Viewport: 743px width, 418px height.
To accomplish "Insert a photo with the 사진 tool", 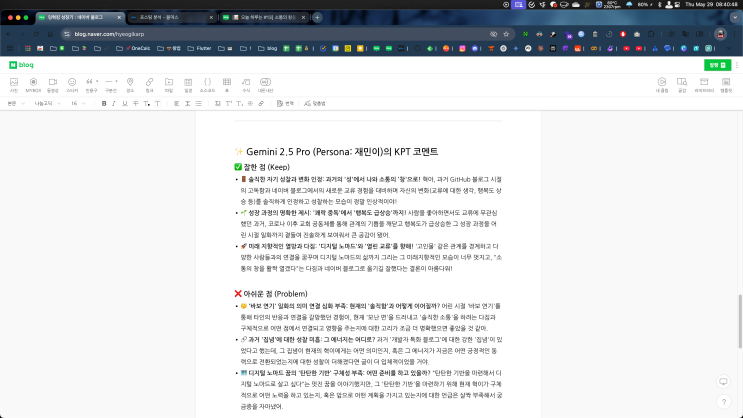I will tap(14, 85).
